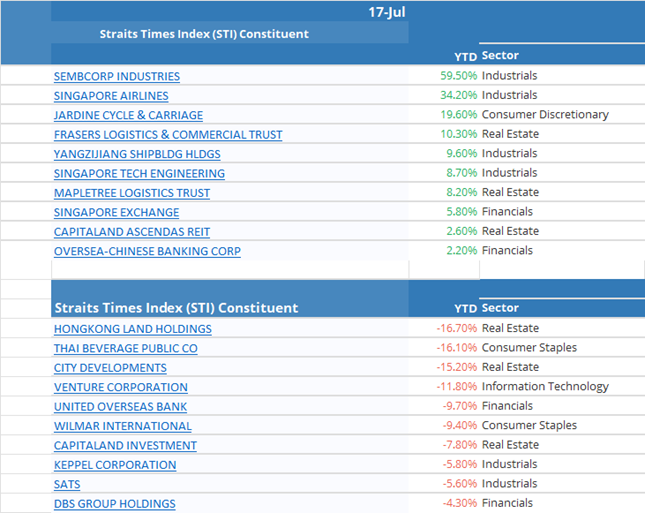Open the DBS GROUP HOLDINGS link
This screenshot has width=645, height=513.
(x=114, y=504)
